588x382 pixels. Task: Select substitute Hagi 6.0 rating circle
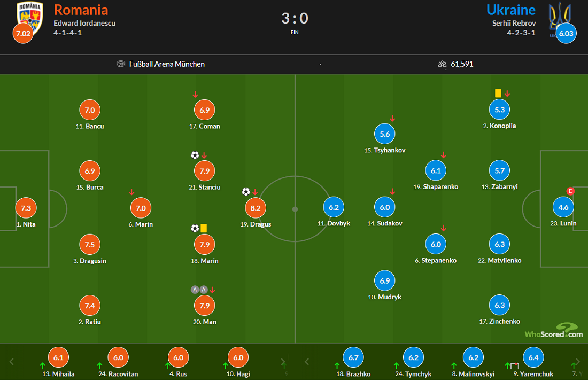(x=238, y=357)
